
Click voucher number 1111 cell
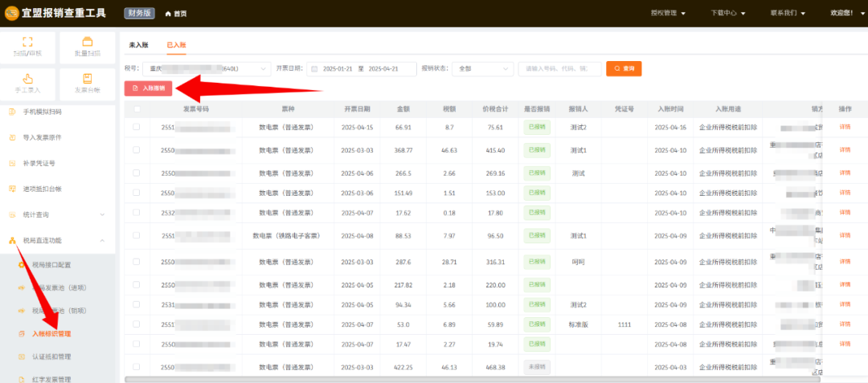click(624, 324)
